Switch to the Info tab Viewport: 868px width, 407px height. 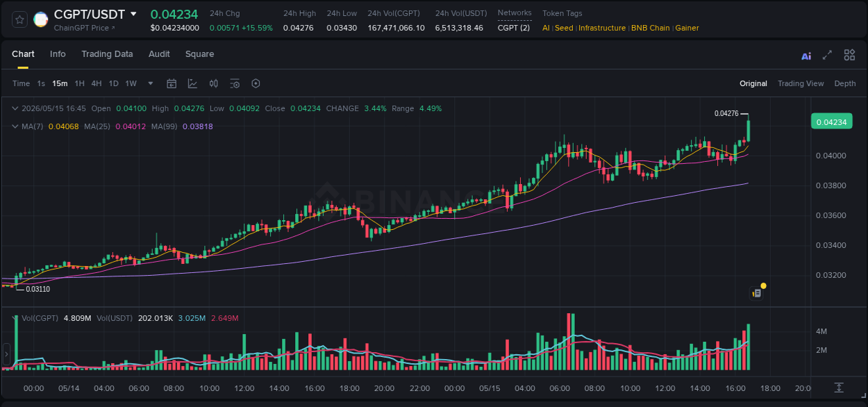click(x=58, y=54)
